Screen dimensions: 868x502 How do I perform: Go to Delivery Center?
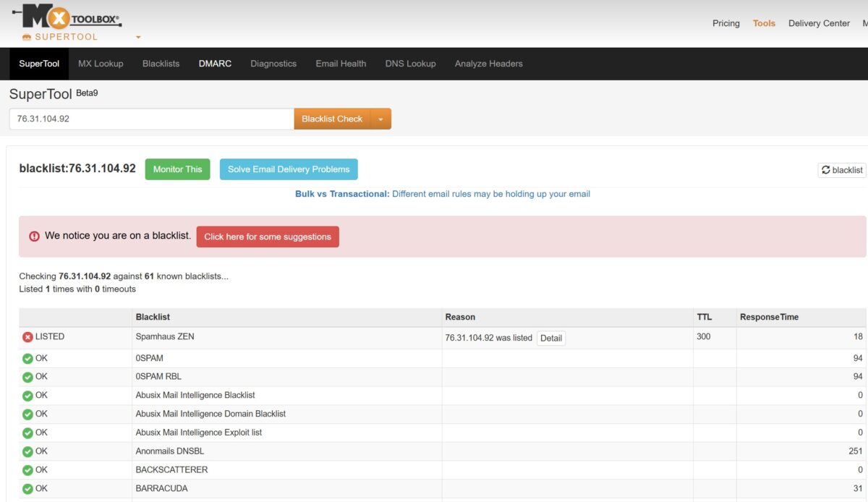(819, 23)
